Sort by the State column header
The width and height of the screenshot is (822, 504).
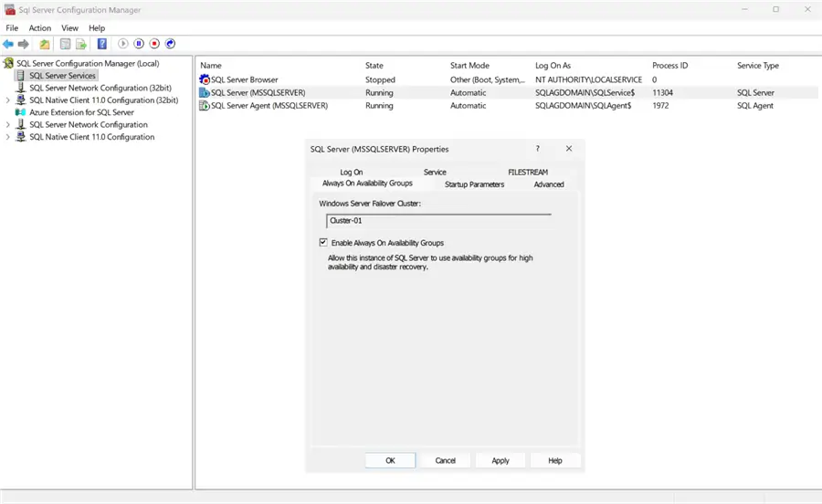click(374, 66)
